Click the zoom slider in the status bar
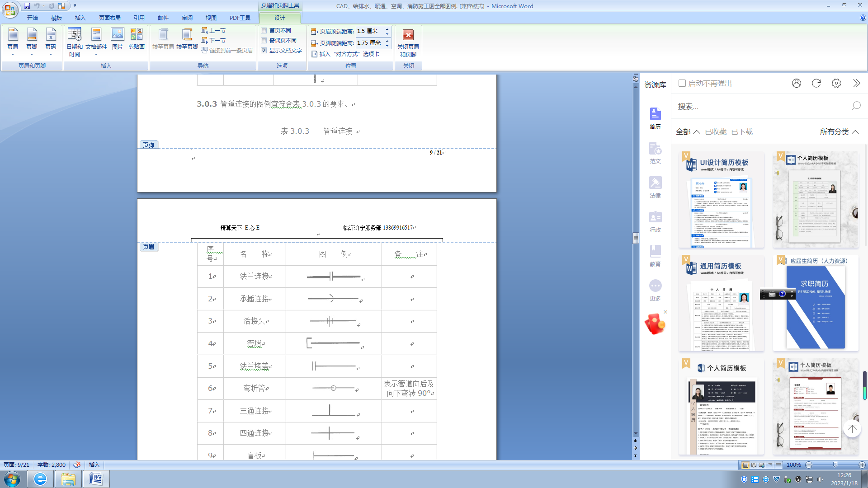This screenshot has width=868, height=488. 835,465
